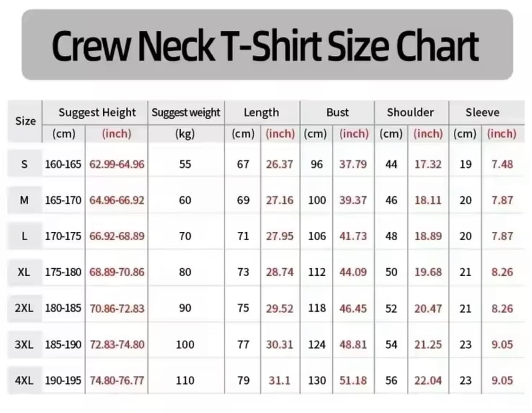This screenshot has width=532, height=413.
Task: Click the "Crew Neck T-Shirt Size Chart" title banner
Action: (267, 46)
